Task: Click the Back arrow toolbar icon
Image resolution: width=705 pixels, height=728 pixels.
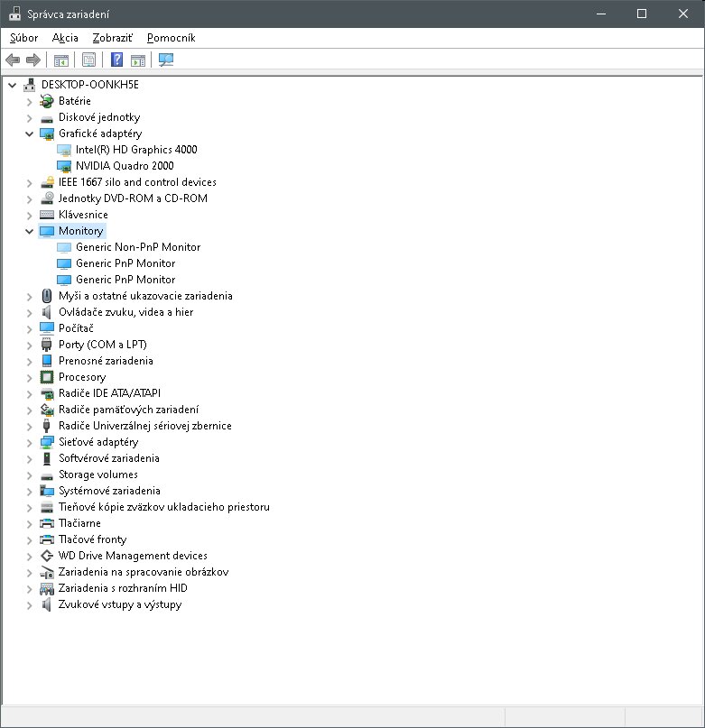Action: pos(13,60)
